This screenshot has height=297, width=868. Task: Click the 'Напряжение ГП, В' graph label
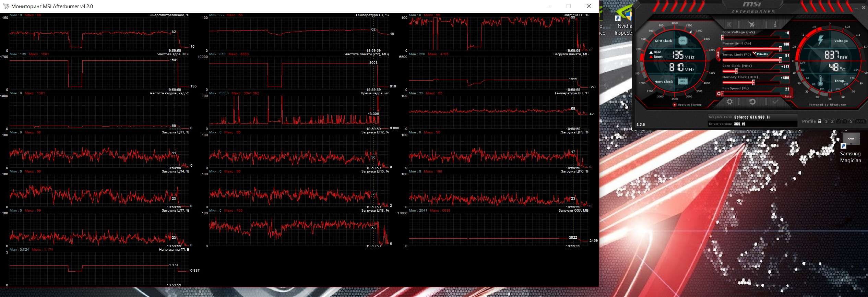coord(174,250)
